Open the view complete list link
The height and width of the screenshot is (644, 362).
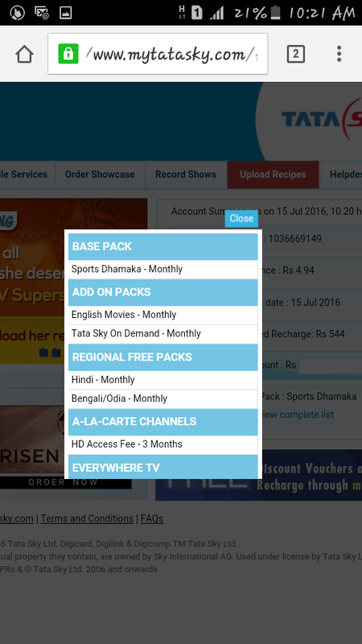coord(298,415)
